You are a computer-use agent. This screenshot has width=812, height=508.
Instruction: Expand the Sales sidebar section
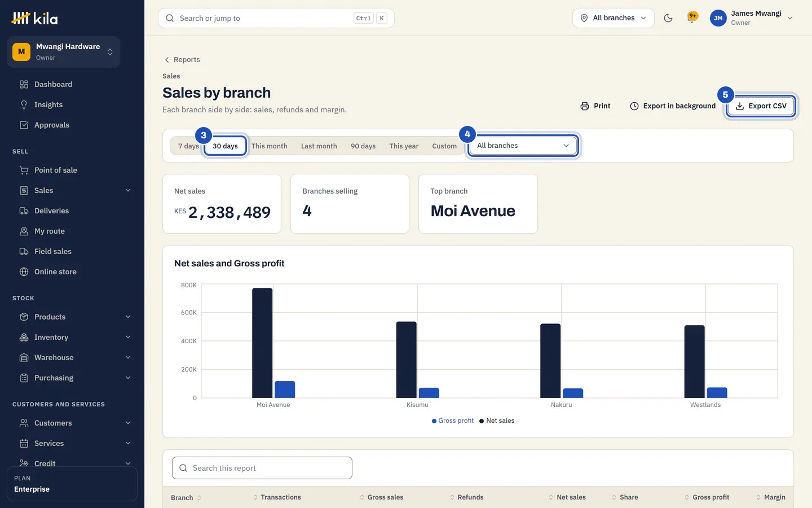point(128,191)
